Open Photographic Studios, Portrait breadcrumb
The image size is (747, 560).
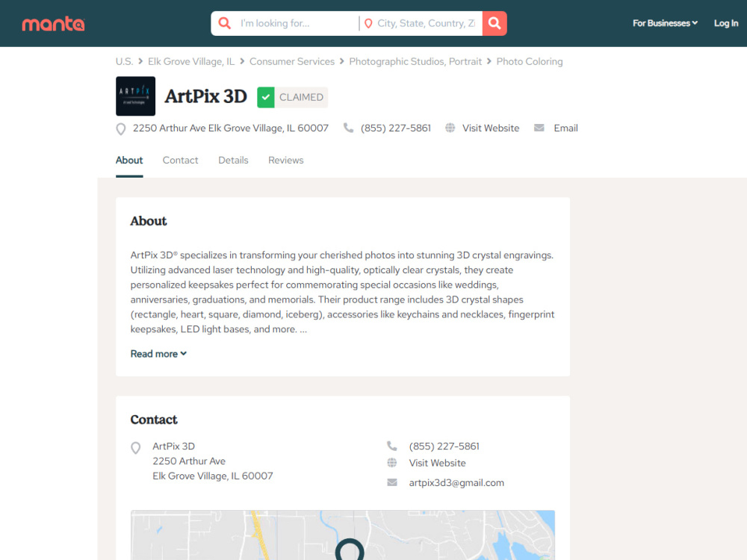click(x=415, y=61)
